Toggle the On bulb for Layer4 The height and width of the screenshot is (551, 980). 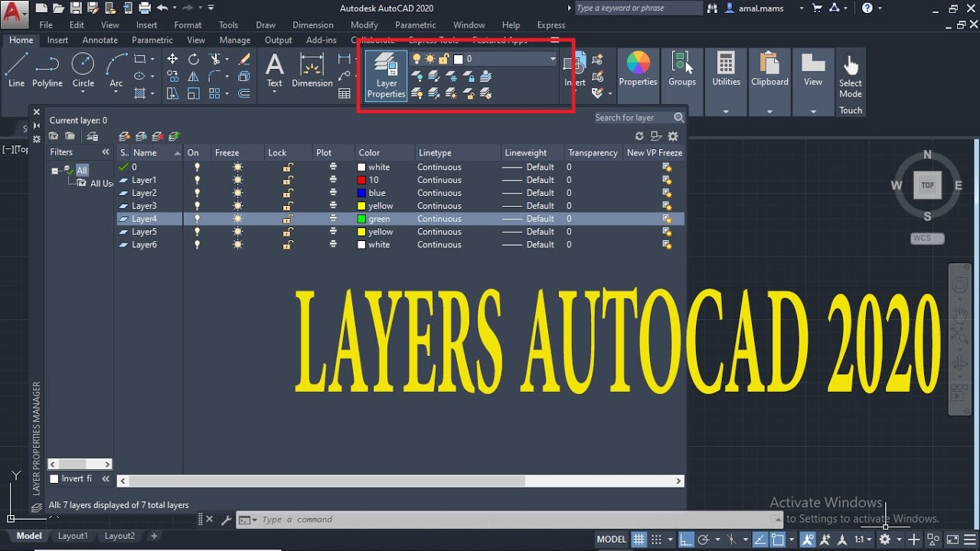click(x=197, y=219)
